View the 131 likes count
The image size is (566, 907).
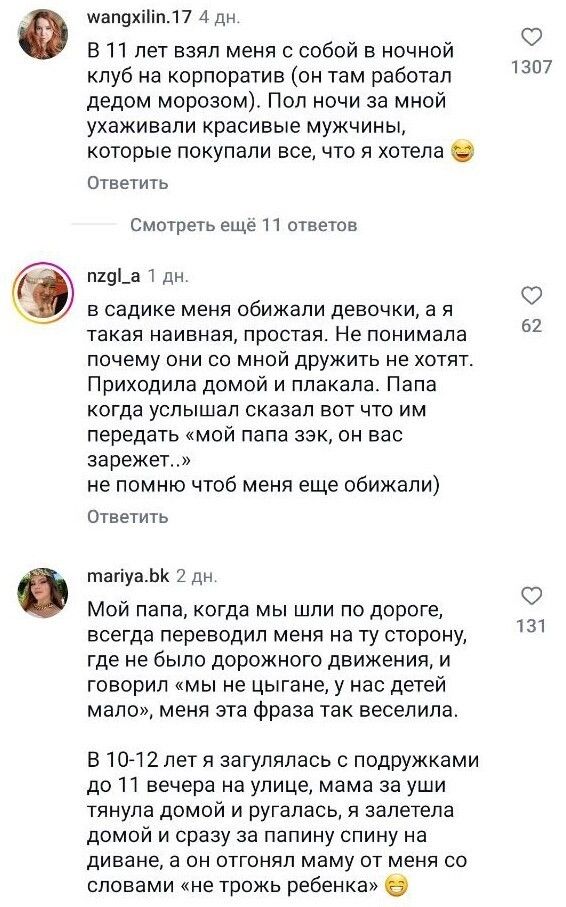pyautogui.click(x=531, y=625)
